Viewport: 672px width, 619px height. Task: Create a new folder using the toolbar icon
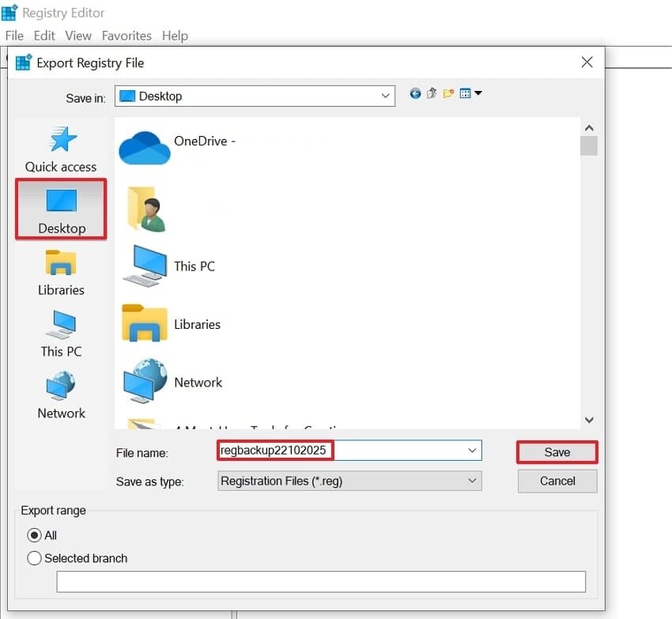(x=448, y=92)
